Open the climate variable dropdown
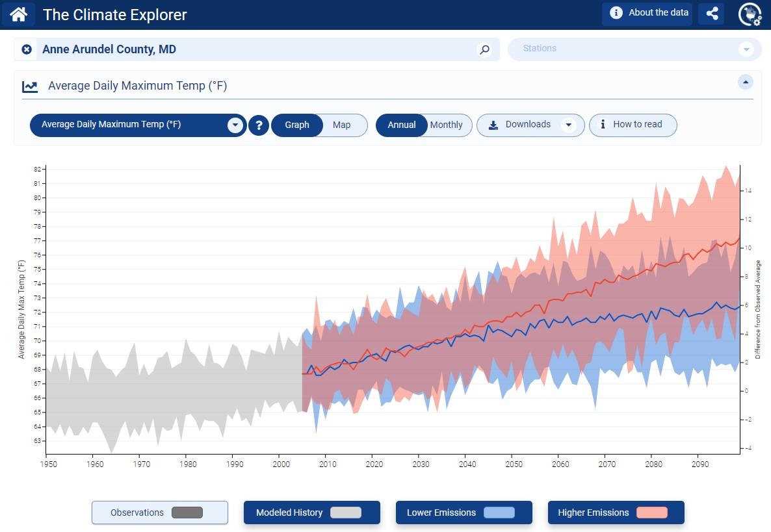The width and height of the screenshot is (771, 532). tap(235, 125)
